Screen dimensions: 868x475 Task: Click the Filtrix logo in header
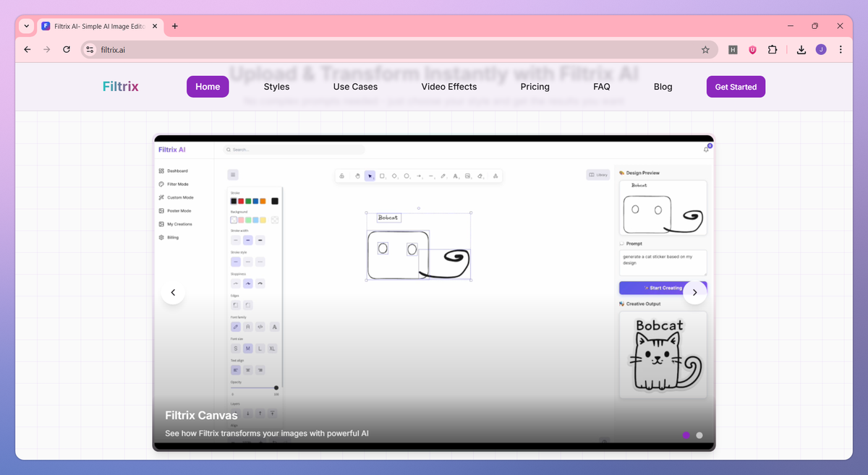point(121,87)
